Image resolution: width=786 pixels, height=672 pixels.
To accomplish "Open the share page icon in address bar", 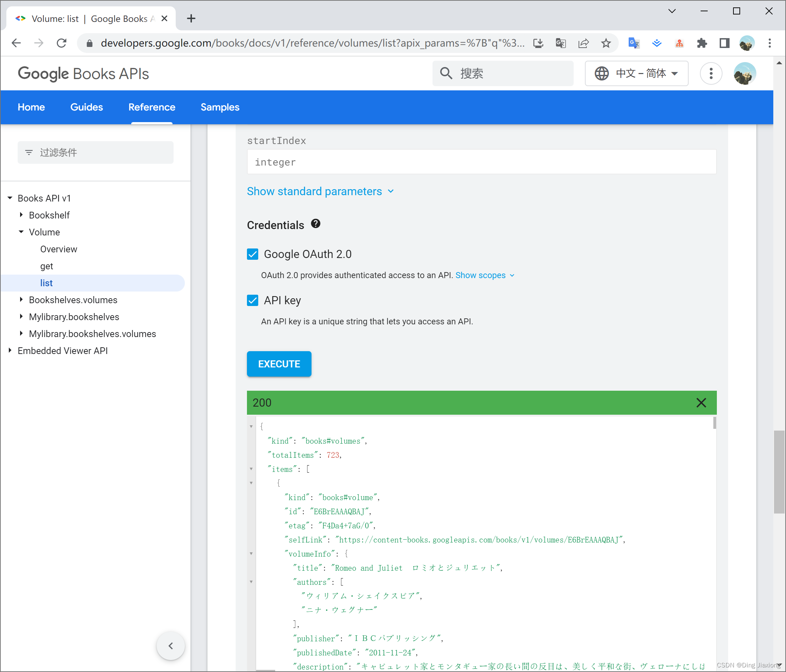I will 583,43.
